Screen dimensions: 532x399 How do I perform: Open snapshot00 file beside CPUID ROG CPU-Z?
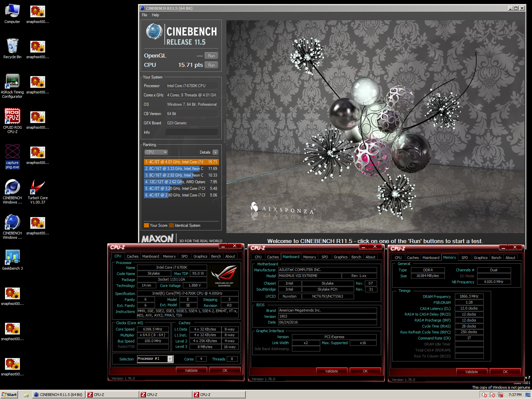point(38,120)
